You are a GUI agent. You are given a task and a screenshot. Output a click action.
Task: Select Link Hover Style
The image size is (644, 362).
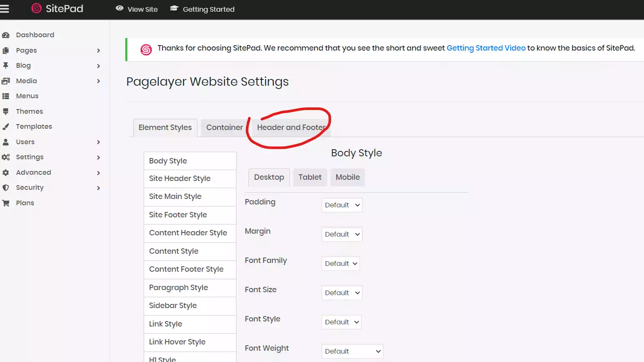[x=190, y=342]
